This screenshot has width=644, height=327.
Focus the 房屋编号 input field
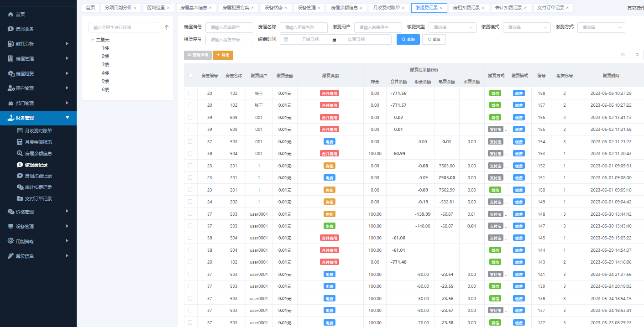(229, 27)
